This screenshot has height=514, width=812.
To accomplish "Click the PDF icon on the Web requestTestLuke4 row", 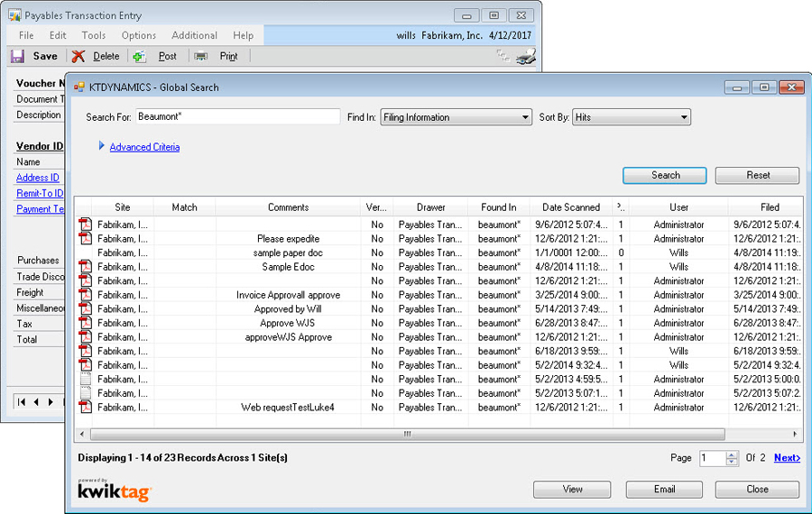I will [x=86, y=407].
